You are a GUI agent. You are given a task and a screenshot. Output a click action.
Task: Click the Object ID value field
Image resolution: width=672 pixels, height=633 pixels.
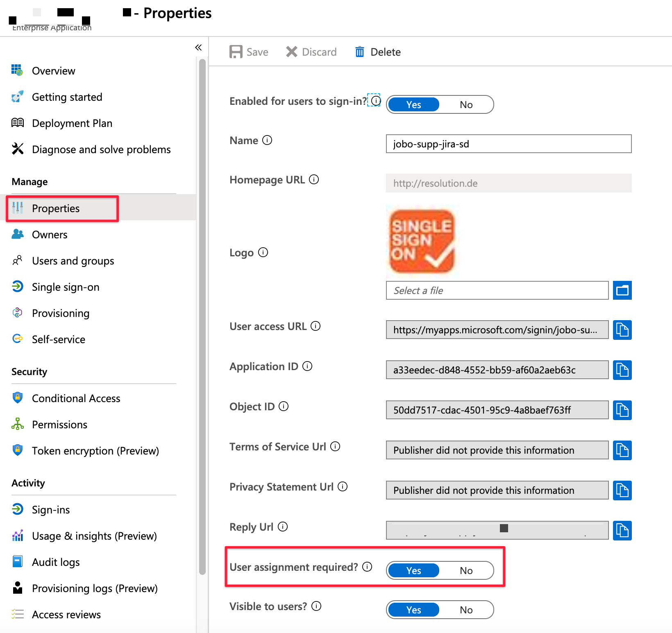pyautogui.click(x=497, y=410)
